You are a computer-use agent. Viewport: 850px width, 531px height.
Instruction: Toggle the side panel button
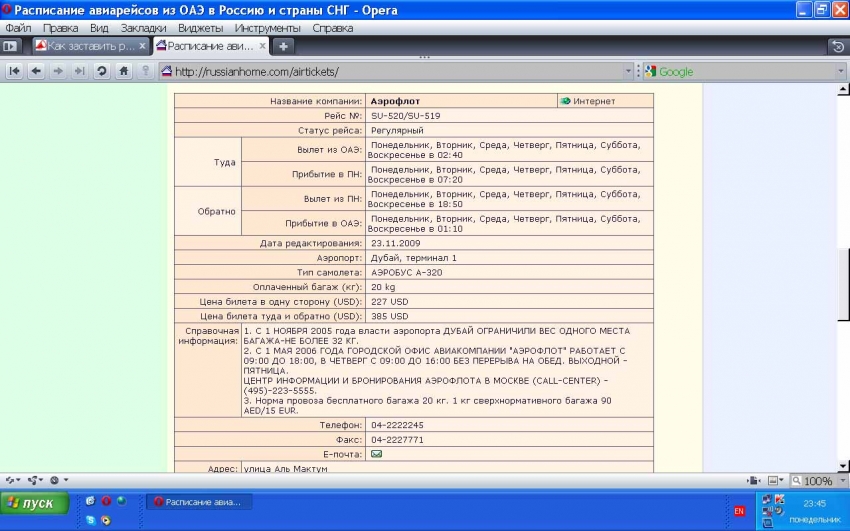(x=11, y=46)
